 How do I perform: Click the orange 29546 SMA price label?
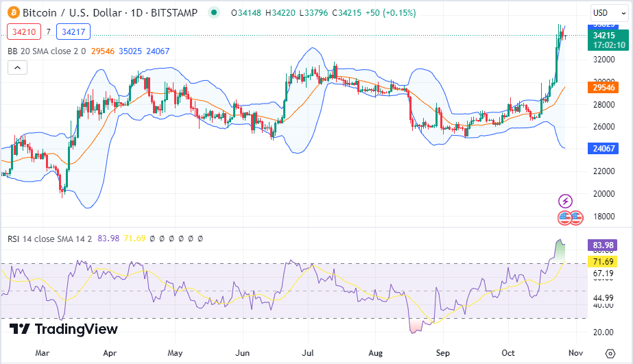(x=604, y=87)
